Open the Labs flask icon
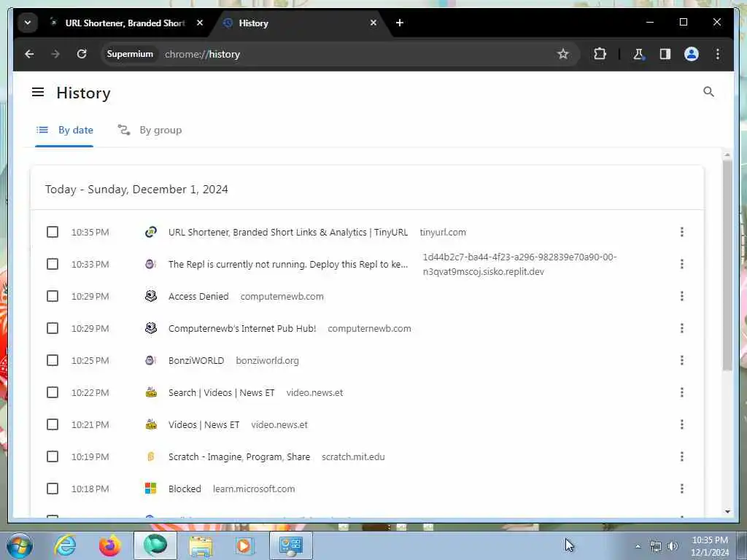Viewport: 747px width, 560px height. coord(638,54)
